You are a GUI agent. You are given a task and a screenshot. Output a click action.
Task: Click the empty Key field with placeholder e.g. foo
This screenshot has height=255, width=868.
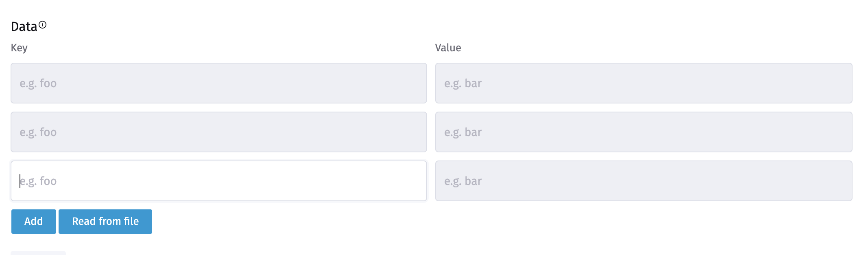[x=219, y=83]
